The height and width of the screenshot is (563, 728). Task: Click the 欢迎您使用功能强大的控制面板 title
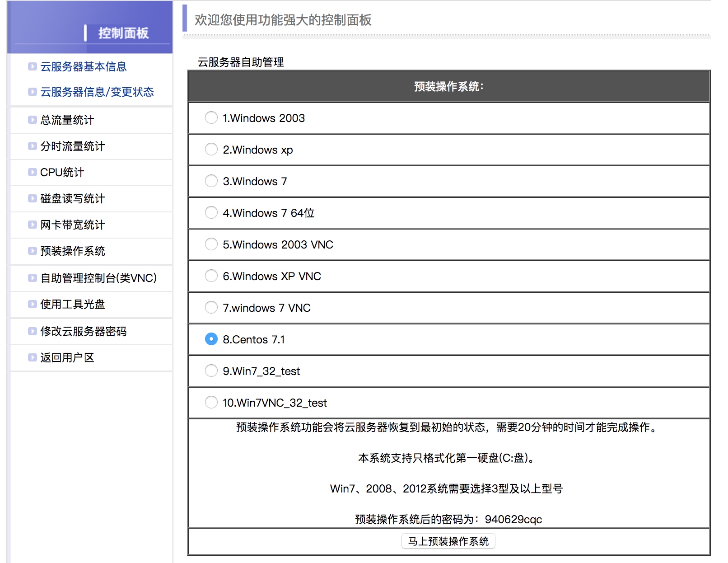point(283,20)
